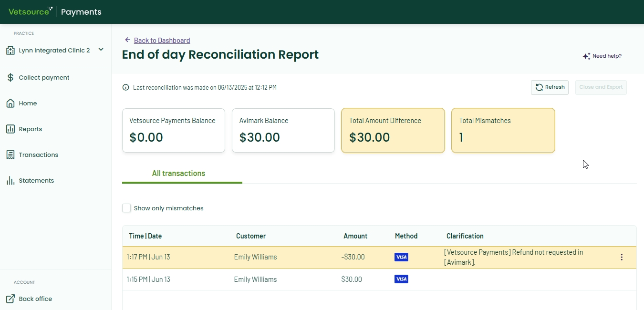The width and height of the screenshot is (644, 310).
Task: Click the Home house icon
Action: (x=10, y=103)
